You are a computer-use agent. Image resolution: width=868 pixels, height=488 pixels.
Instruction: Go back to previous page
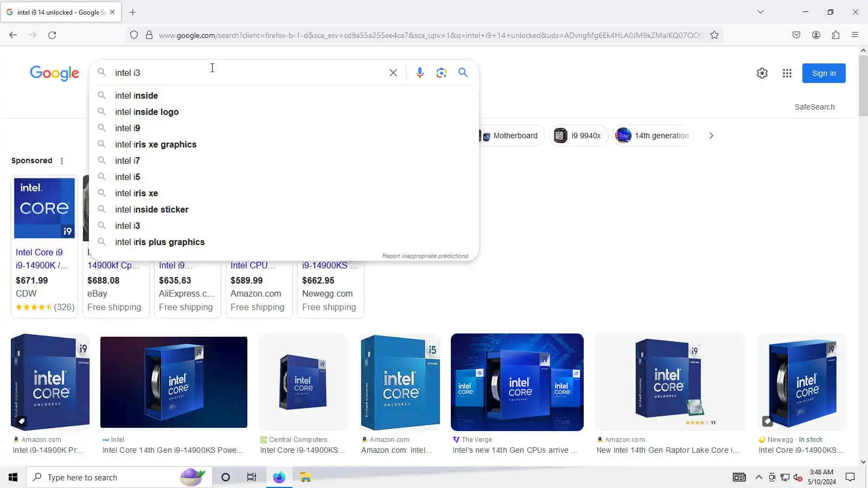[13, 35]
